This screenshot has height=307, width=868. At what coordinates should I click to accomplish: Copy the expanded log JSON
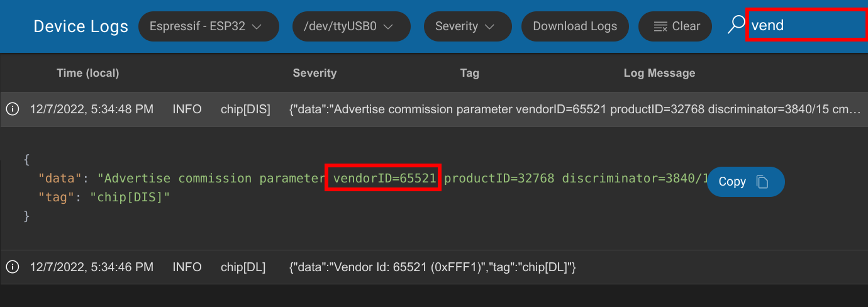[x=745, y=182]
